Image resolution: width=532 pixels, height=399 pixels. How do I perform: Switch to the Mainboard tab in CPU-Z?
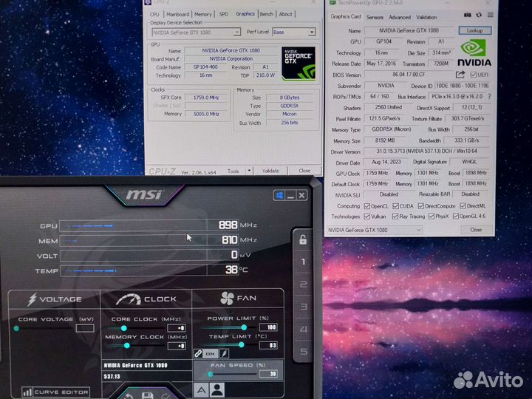point(178,14)
